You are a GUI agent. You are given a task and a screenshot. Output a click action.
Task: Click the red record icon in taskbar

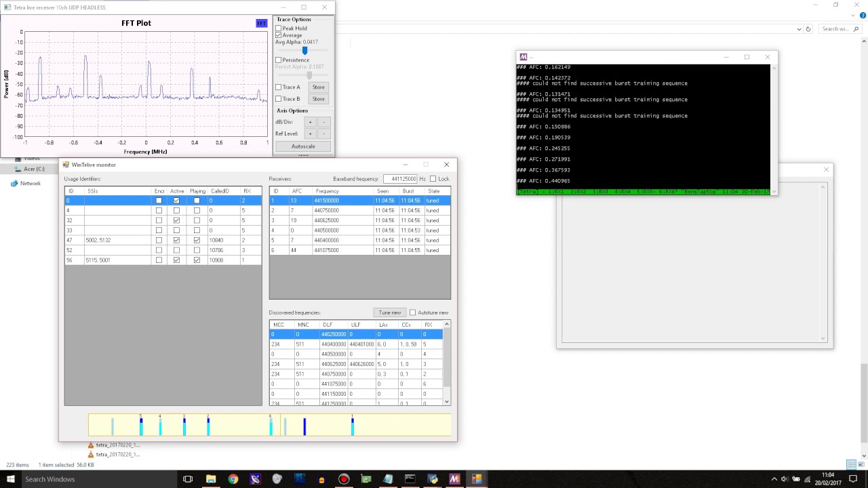coord(344,479)
